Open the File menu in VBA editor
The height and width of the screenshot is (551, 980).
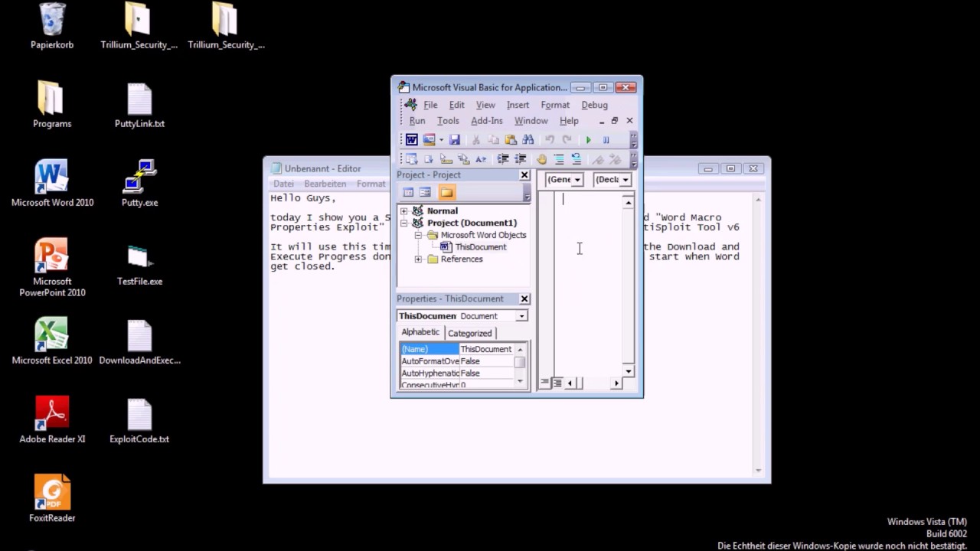(x=430, y=105)
